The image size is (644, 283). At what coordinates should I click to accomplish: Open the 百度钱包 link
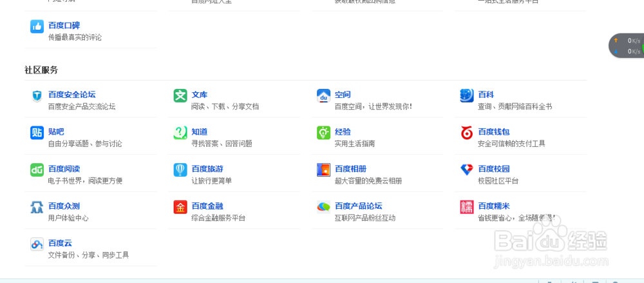(494, 132)
